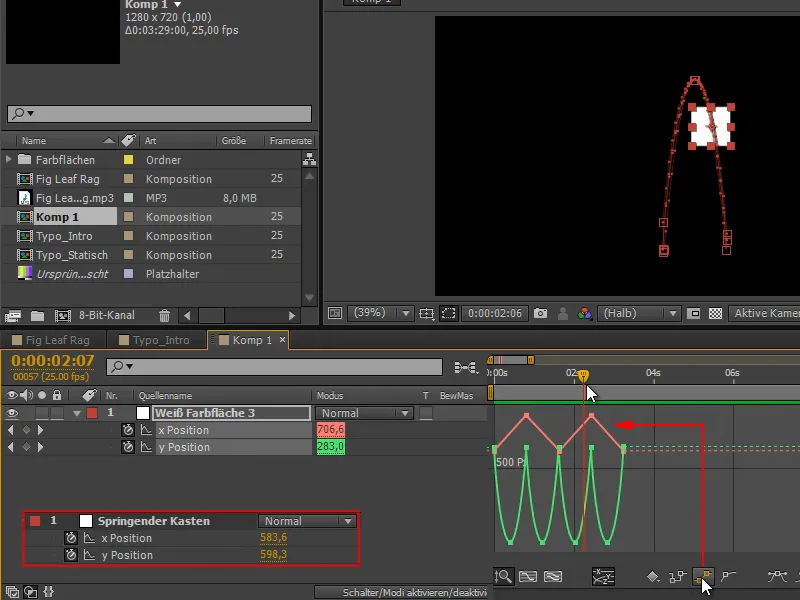Hide the Weiß Farbfläche 3 layer with the eye icon

click(12, 413)
